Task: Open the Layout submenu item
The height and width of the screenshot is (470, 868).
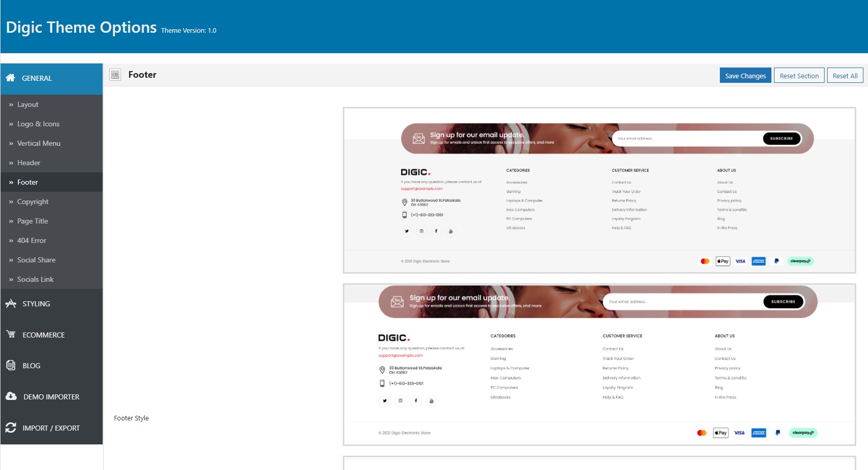Action: (52, 104)
